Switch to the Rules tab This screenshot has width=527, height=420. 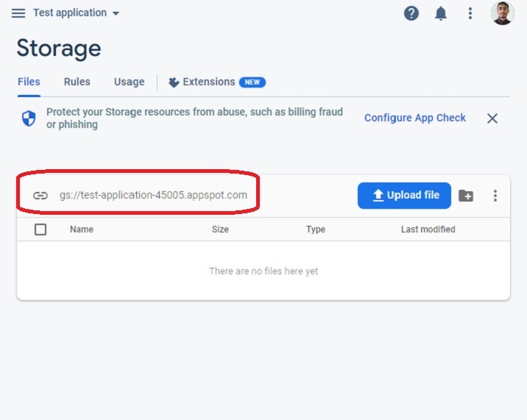point(77,82)
